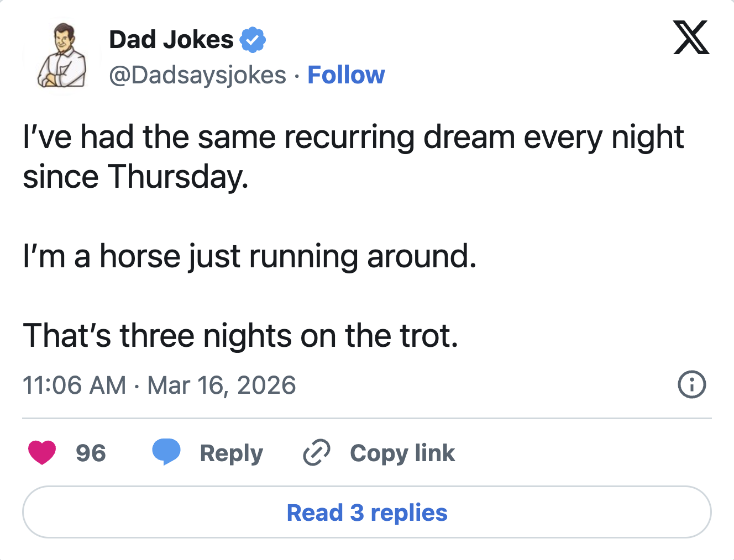Click Copy link to copy tweet URL

pyautogui.click(x=402, y=453)
